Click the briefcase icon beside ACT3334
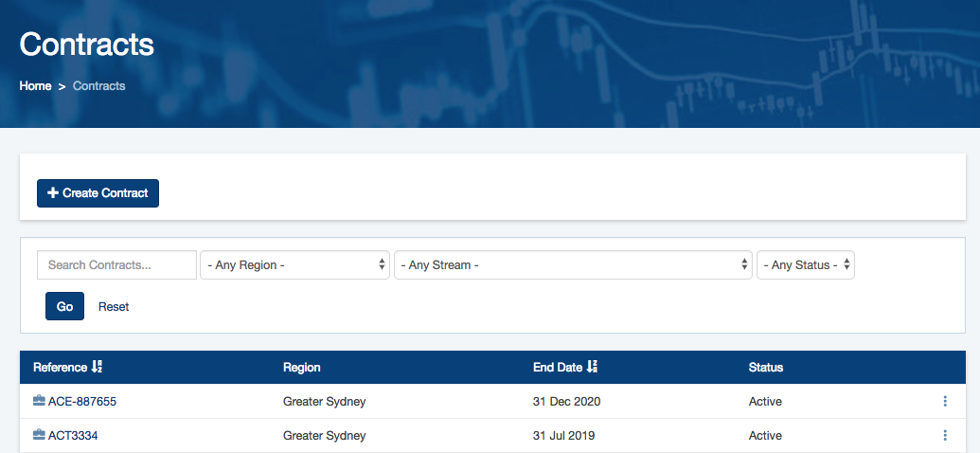The height and width of the screenshot is (453, 980). (40, 435)
